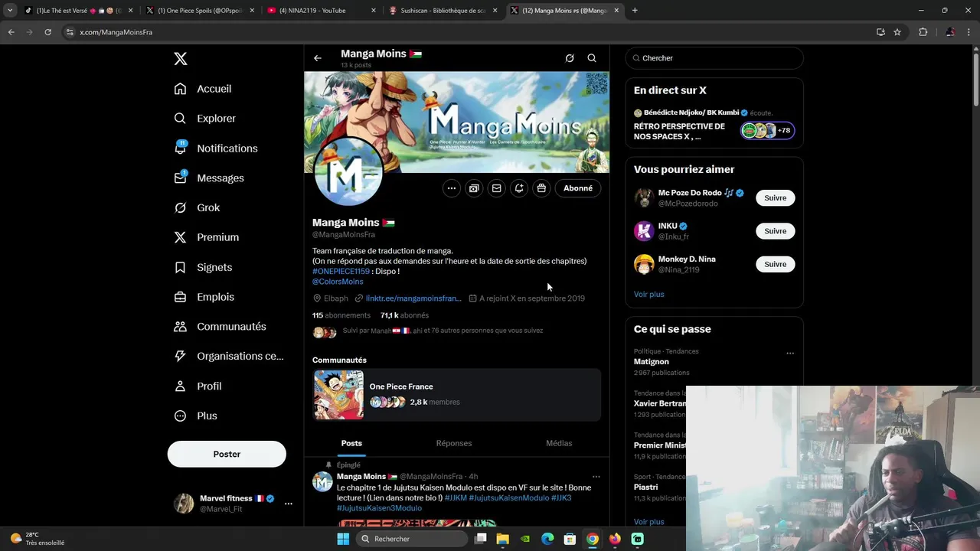980x551 pixels.
Task: Click the Emplois briefcase icon
Action: 180,297
